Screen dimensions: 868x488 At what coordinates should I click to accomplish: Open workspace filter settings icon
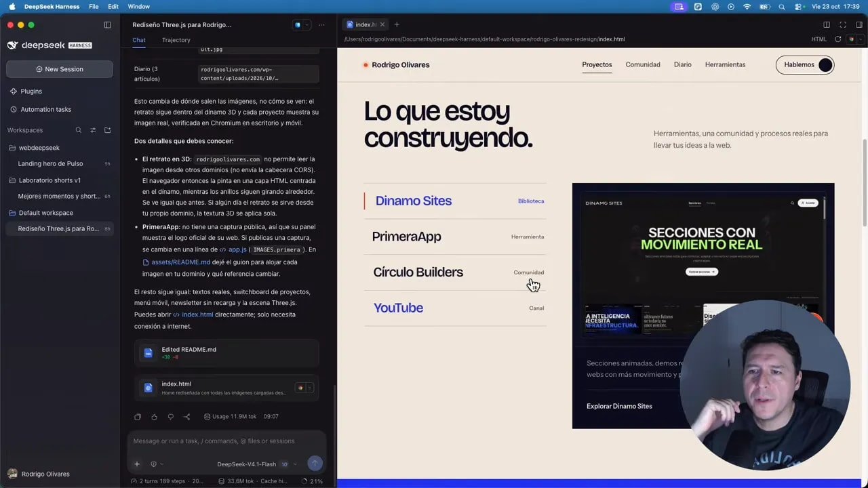point(93,130)
